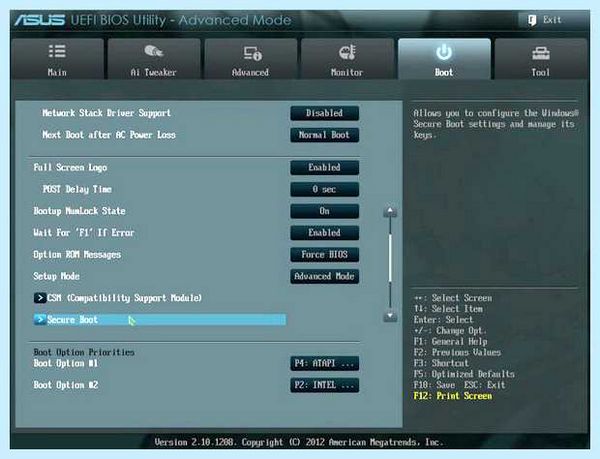Change Wait For F1 If Error setting
The height and width of the screenshot is (459, 600).
pyautogui.click(x=324, y=233)
